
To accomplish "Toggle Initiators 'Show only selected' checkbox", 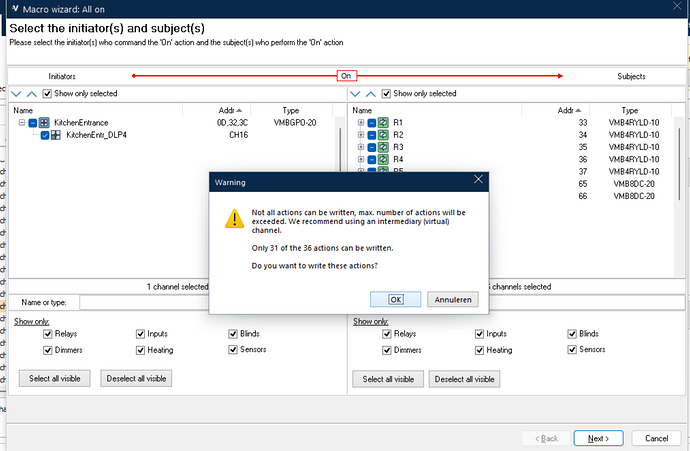I will [48, 94].
